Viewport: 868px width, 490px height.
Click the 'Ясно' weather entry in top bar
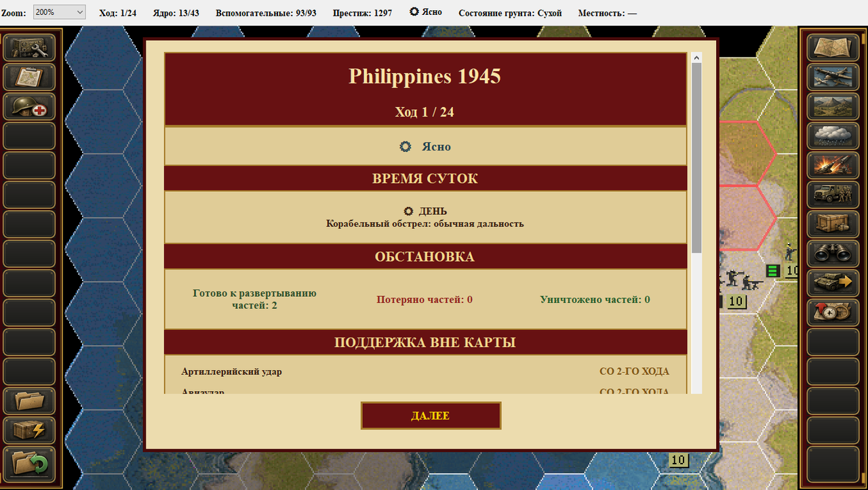[x=426, y=12]
